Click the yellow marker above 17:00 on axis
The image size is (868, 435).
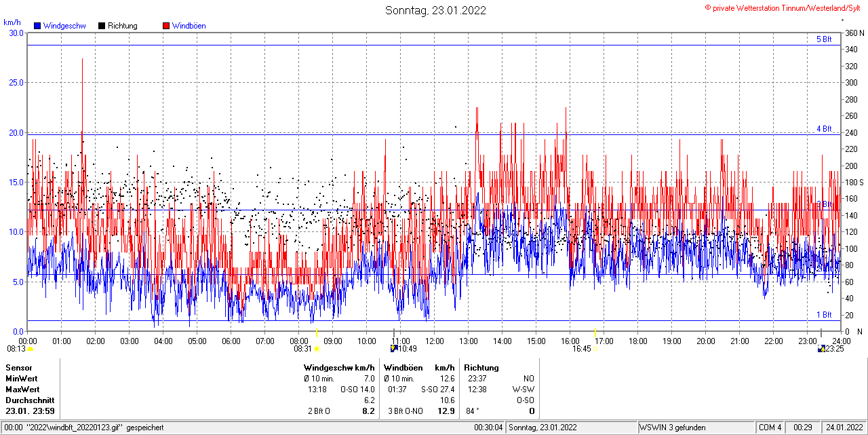click(595, 332)
